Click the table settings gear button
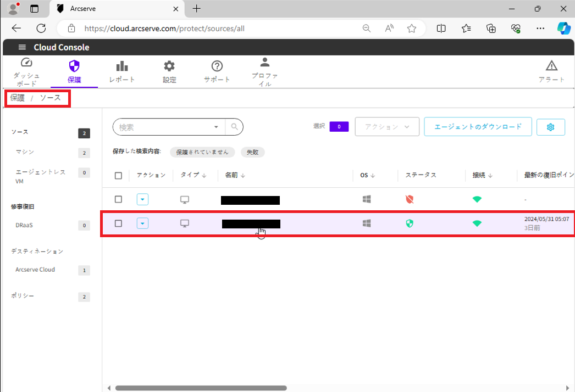The height and width of the screenshot is (392, 575). pyautogui.click(x=550, y=127)
